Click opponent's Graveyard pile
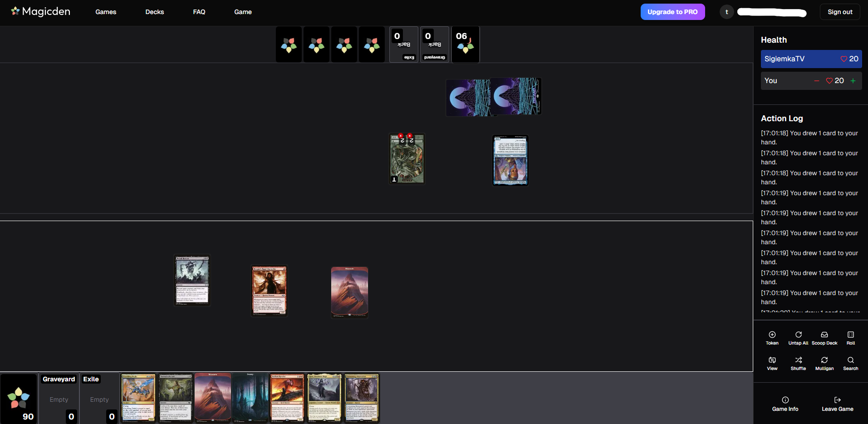 coord(435,44)
